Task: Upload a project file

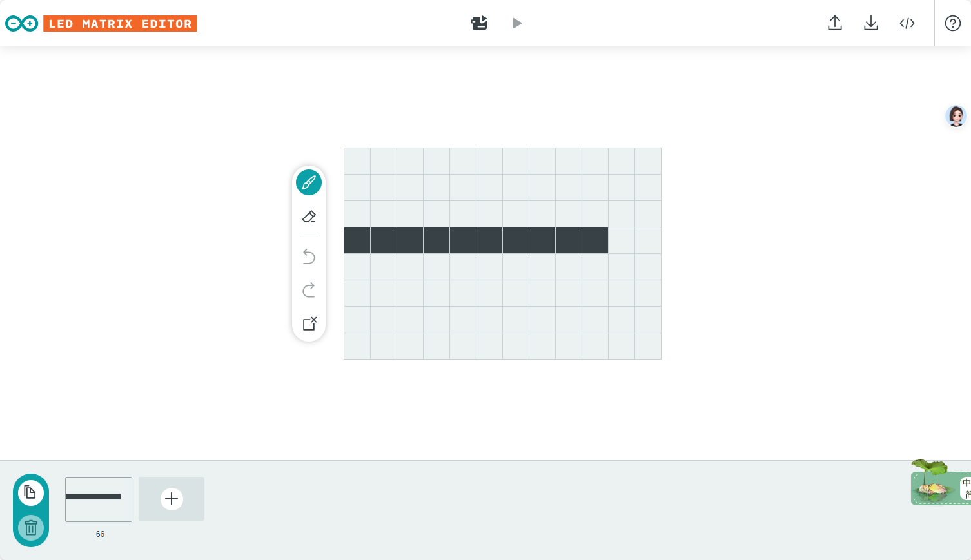Action: coord(835,23)
